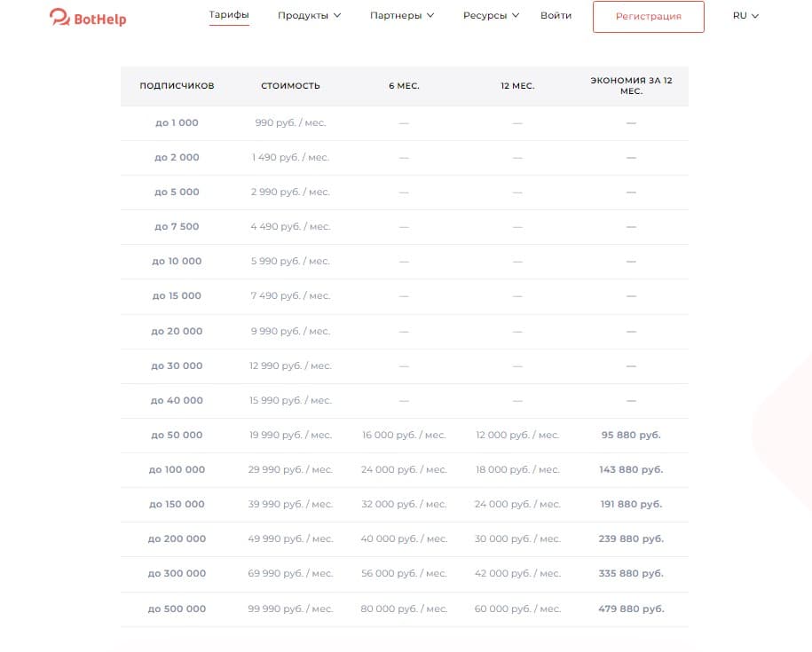Screen dimensions: 812x652
Task: Click the '99 990 руб. / мес.' price
Action: pyautogui.click(x=290, y=609)
